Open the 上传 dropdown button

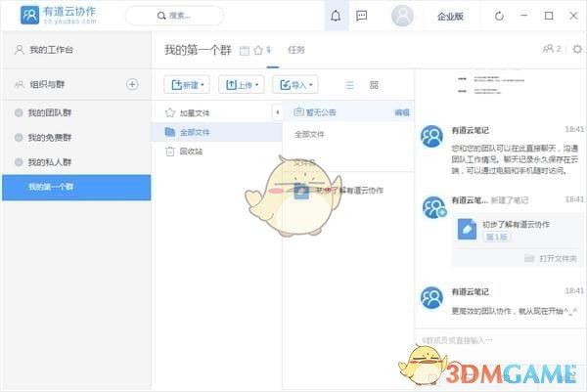pos(242,85)
